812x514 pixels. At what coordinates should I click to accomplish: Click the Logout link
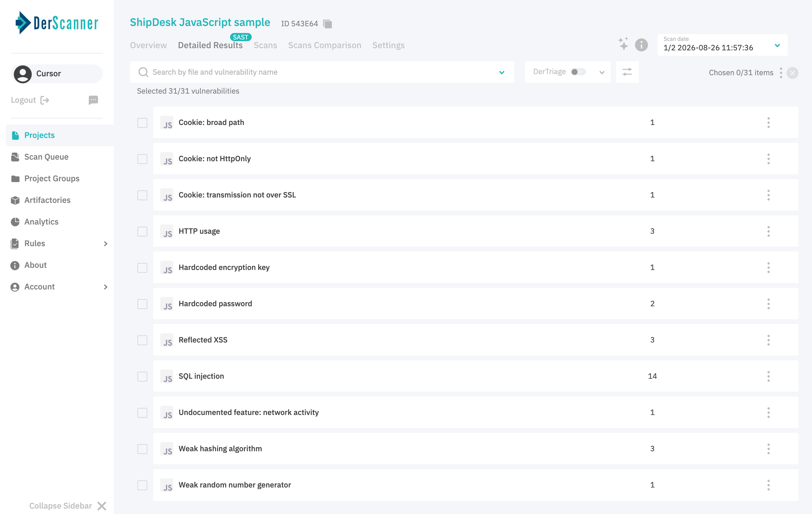coord(30,100)
